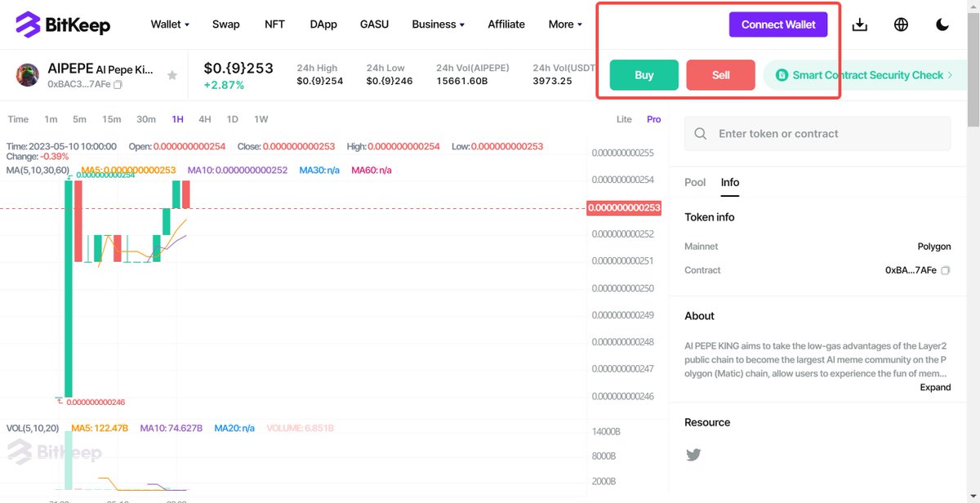
Task: Select the 15m chart interval
Action: click(112, 119)
